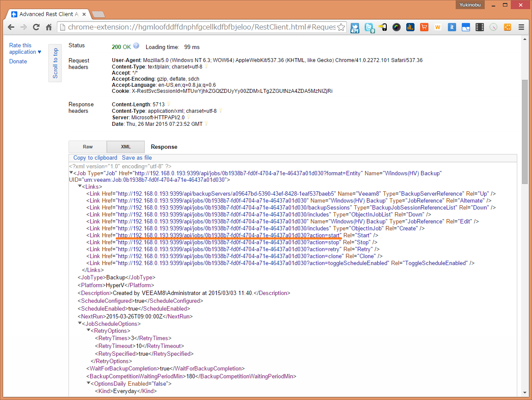The height and width of the screenshot is (400, 532).
Task: Open the orange bar-chart extension icon
Action: pos(410,27)
